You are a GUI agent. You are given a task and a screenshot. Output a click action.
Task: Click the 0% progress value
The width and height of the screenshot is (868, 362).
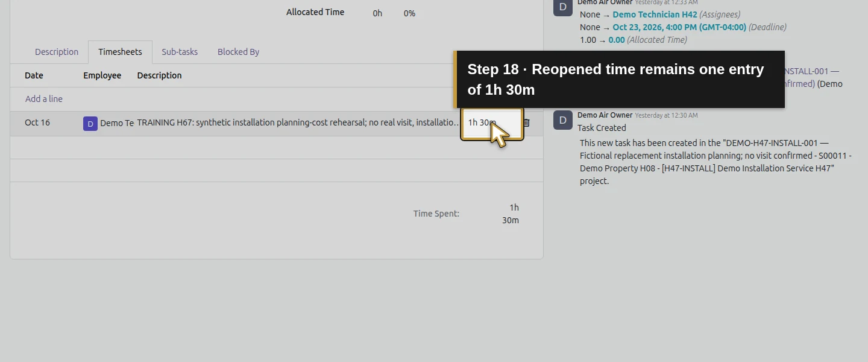coord(409,13)
